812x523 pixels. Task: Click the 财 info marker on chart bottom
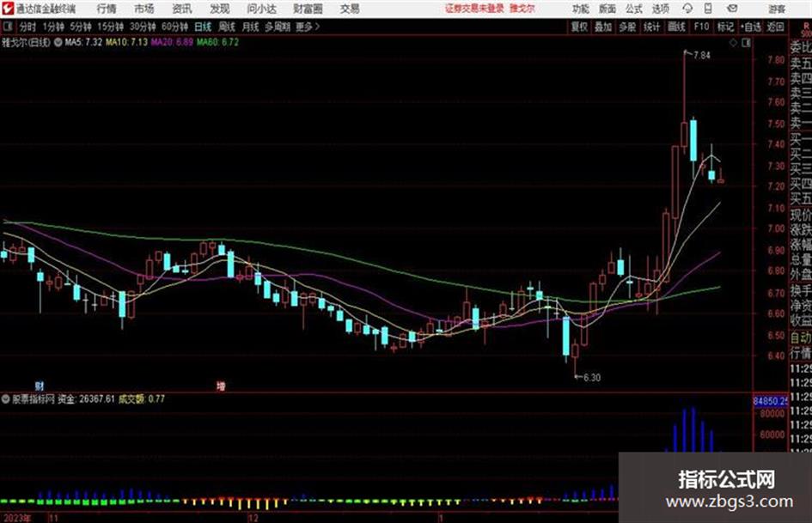(x=40, y=386)
